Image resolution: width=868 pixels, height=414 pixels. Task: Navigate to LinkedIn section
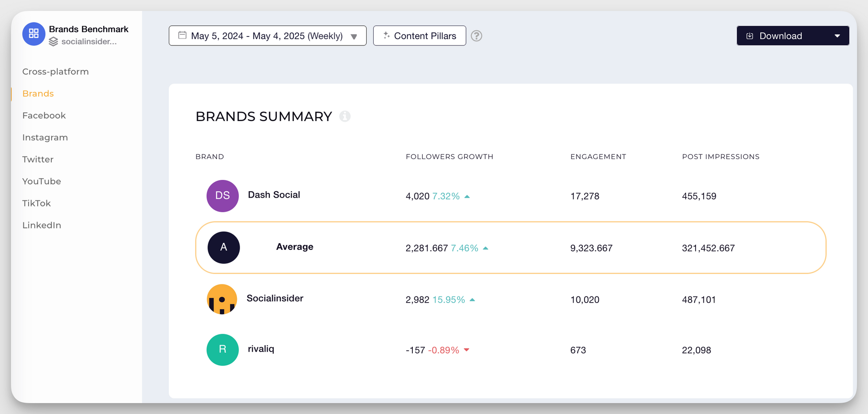pyautogui.click(x=42, y=225)
